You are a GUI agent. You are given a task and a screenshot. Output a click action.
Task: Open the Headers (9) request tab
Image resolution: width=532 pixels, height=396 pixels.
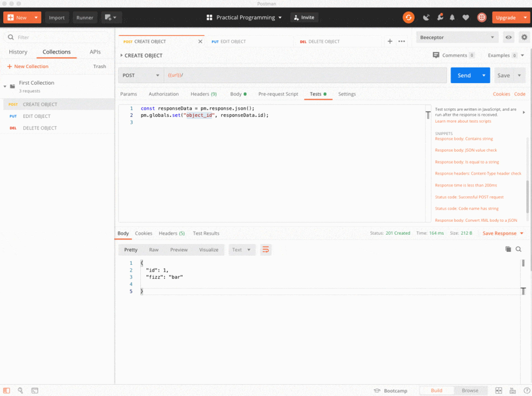click(x=204, y=94)
